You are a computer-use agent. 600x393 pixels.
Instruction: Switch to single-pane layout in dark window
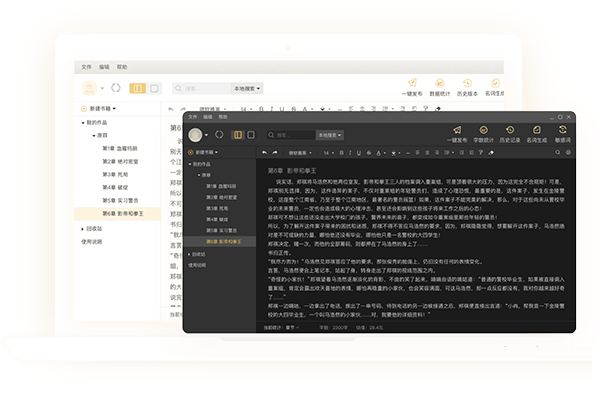pos(251,135)
